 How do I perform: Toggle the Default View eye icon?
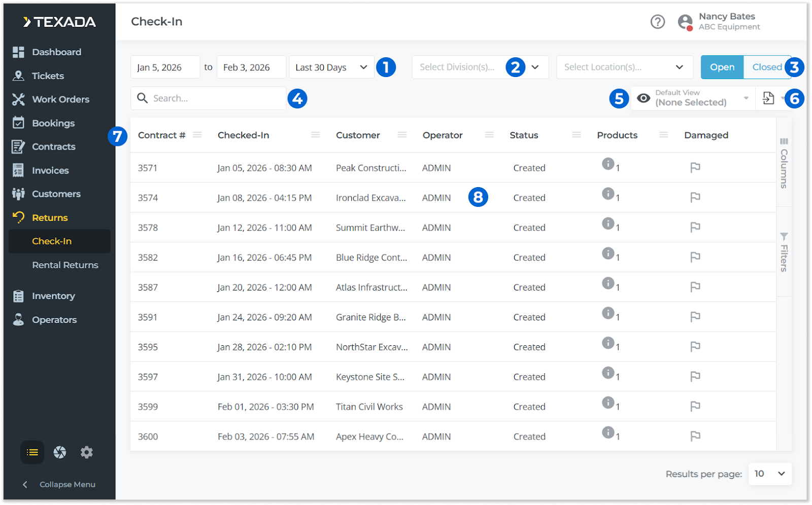point(644,98)
